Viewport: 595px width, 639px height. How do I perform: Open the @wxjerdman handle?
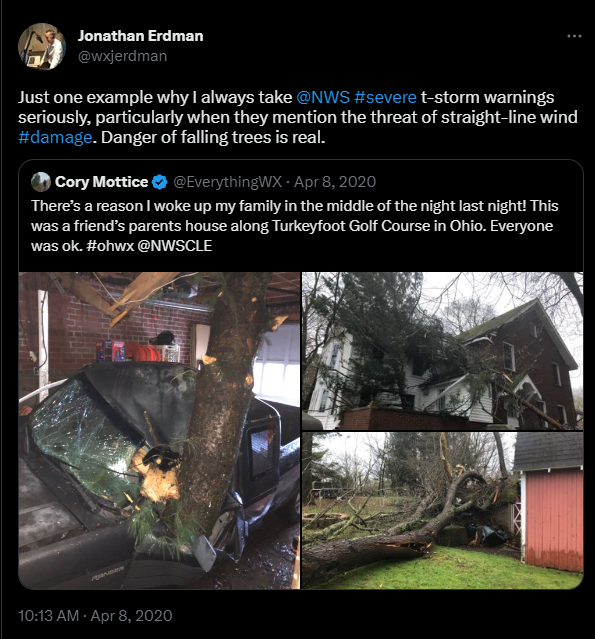(122, 56)
